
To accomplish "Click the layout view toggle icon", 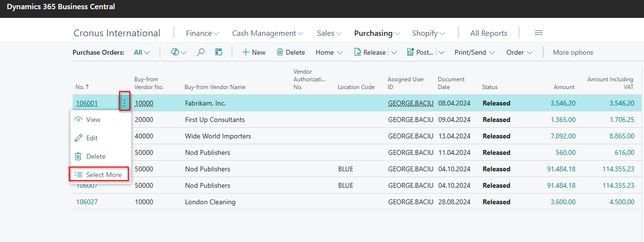I will (x=219, y=52).
